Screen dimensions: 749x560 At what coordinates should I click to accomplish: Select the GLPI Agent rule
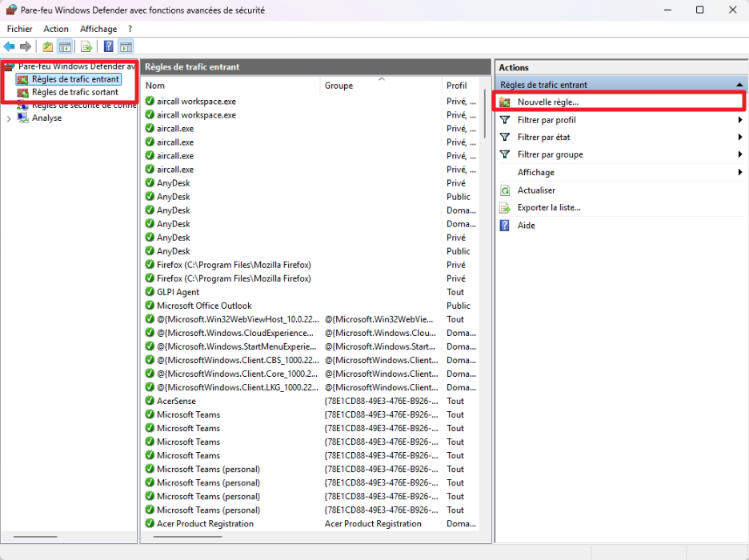178,292
